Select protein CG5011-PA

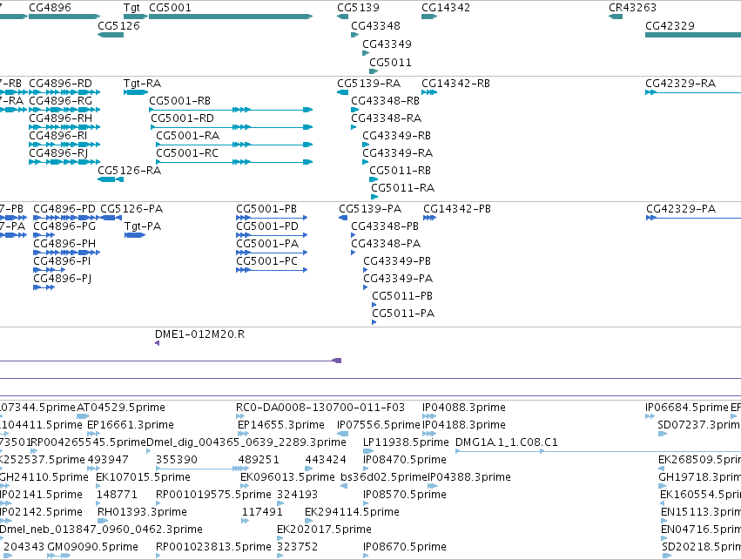point(403,314)
